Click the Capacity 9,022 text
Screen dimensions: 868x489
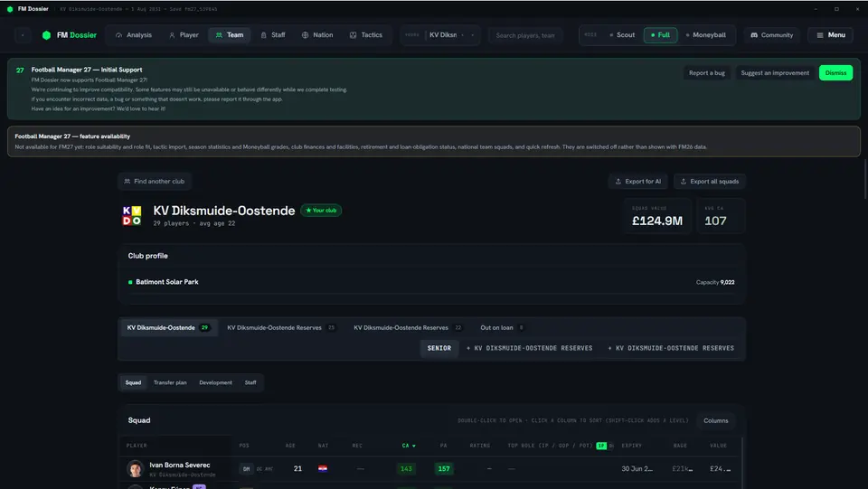click(715, 282)
